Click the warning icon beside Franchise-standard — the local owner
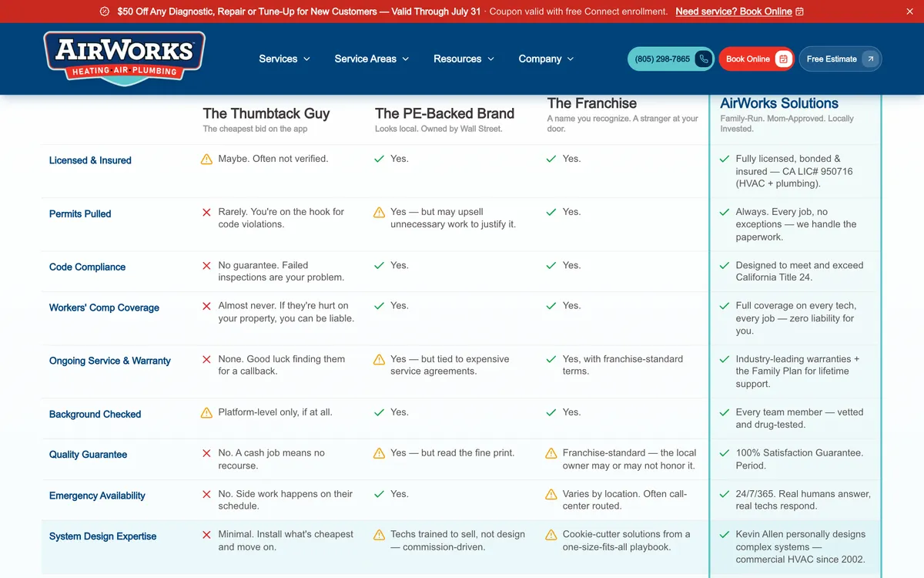This screenshot has width=924, height=578. pos(551,453)
